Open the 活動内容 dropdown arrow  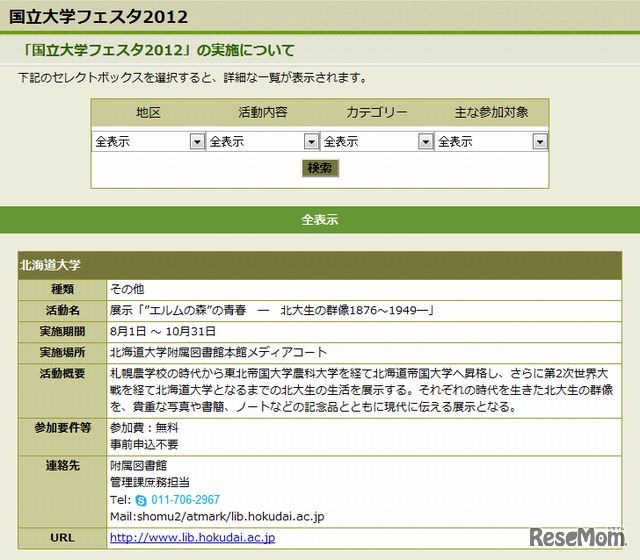(x=311, y=142)
